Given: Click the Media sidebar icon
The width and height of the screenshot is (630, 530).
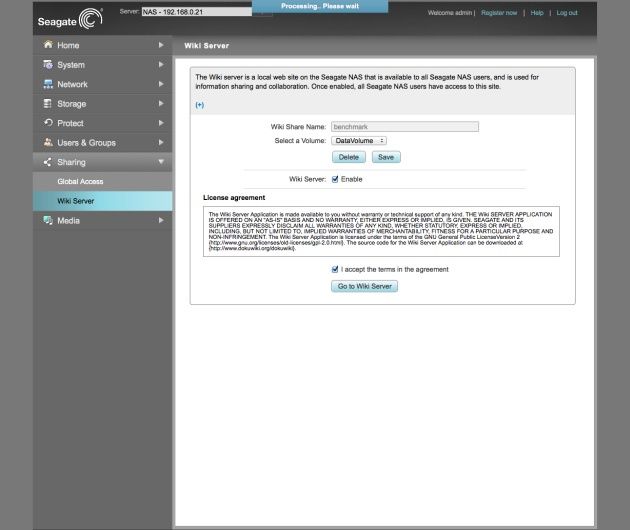Looking at the screenshot, I should click(x=48, y=220).
